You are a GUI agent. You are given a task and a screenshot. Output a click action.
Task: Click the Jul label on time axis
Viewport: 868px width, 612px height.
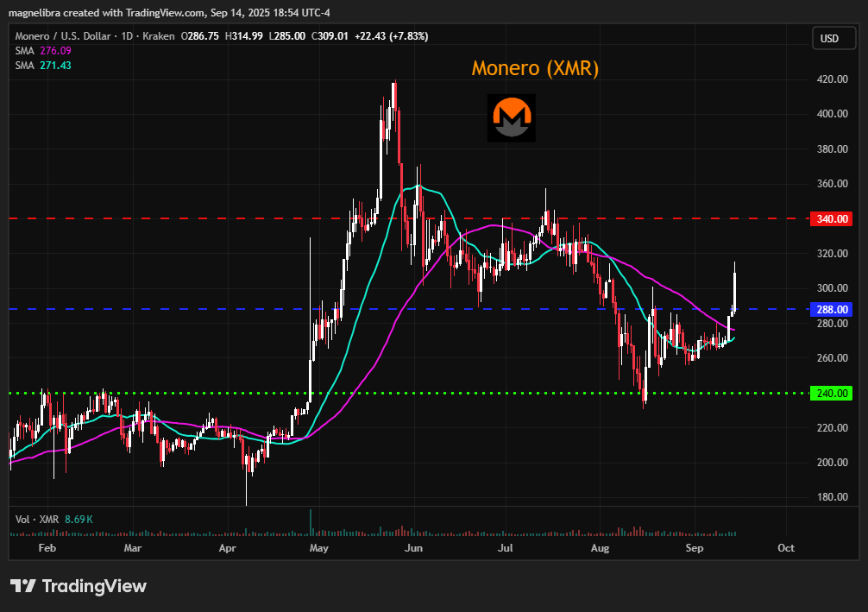pyautogui.click(x=506, y=548)
